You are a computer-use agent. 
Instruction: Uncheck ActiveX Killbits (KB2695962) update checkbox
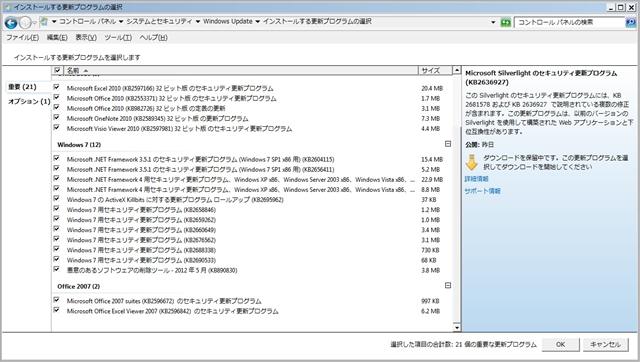(x=56, y=199)
